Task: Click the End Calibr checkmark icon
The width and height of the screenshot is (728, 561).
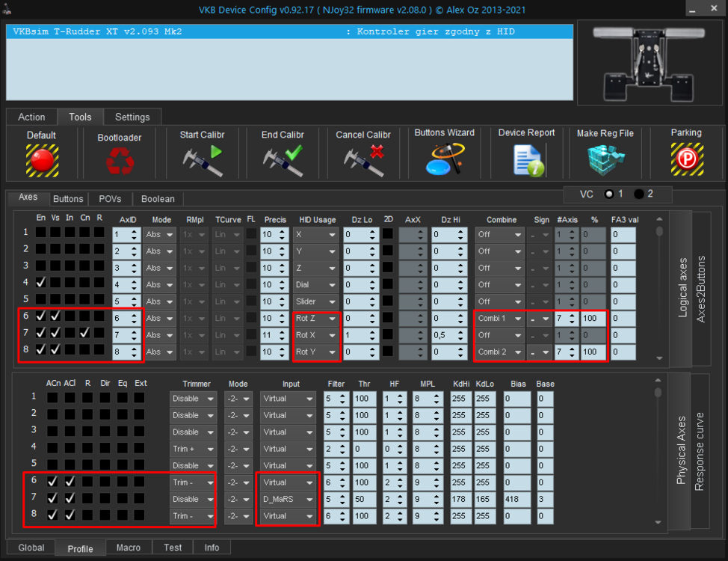Action: click(x=282, y=160)
